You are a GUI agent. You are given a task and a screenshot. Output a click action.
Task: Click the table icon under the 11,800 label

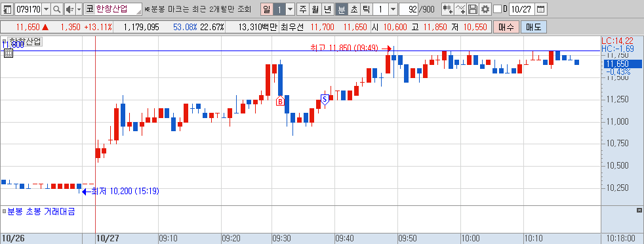(x=9, y=53)
